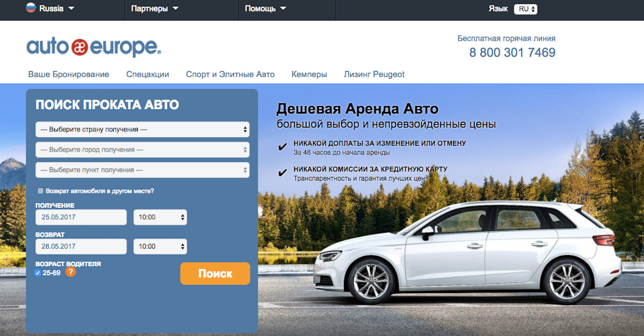
Task: Go to Спецакции specials page
Action: 148,74
